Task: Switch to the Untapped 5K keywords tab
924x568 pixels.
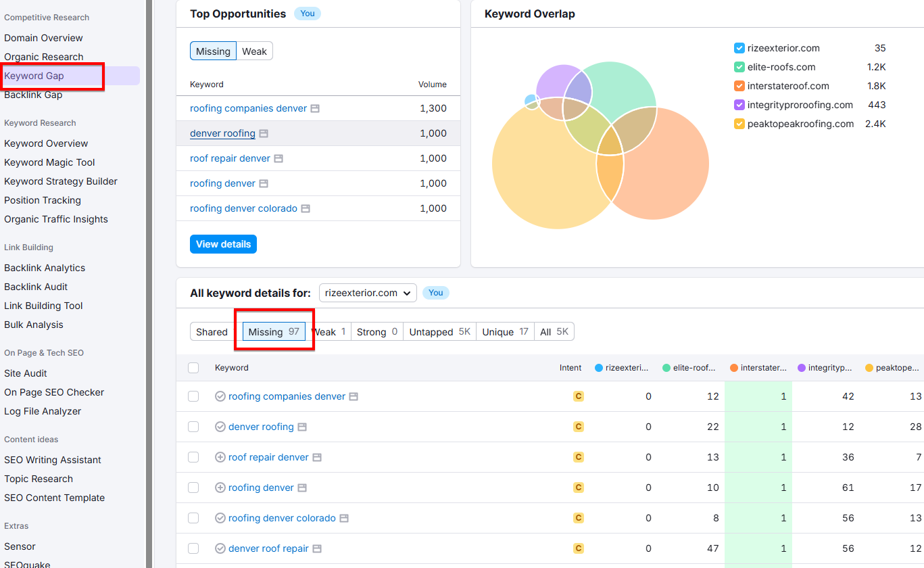Action: (x=439, y=332)
